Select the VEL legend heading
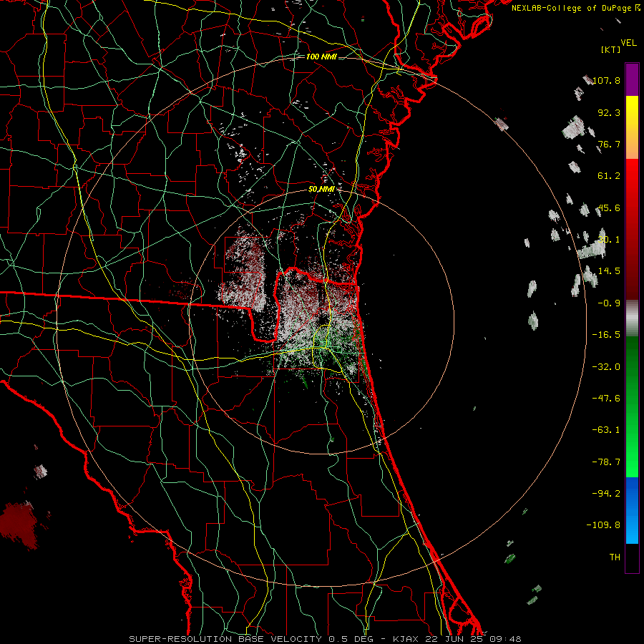 628,43
